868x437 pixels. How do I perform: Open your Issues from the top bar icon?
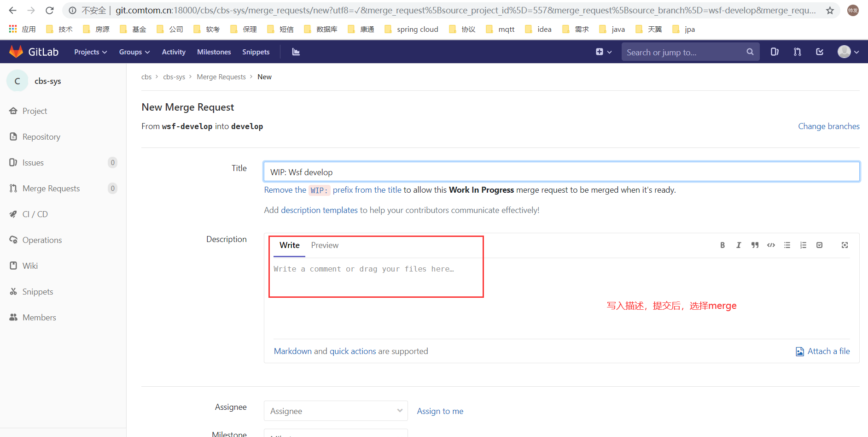coord(774,52)
